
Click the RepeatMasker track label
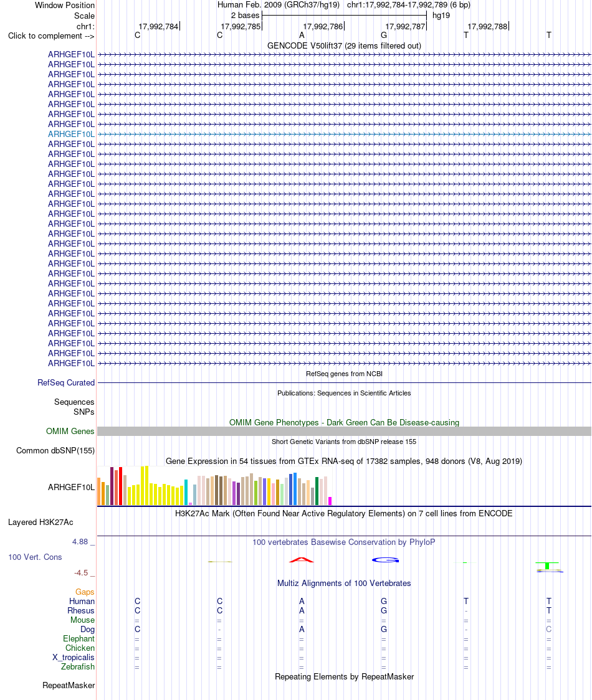coord(69,685)
